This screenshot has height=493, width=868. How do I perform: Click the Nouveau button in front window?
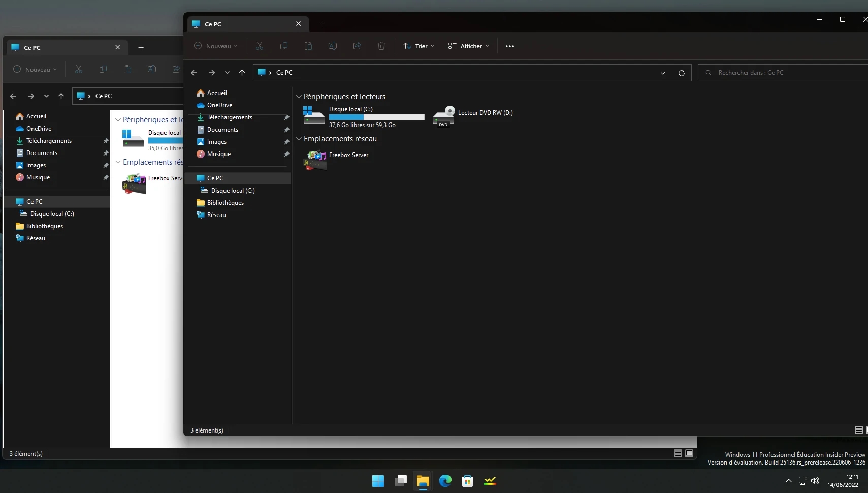click(x=216, y=46)
